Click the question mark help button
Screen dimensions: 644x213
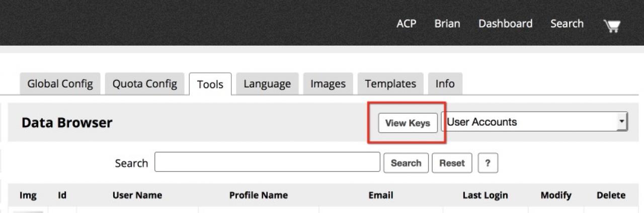coord(488,163)
